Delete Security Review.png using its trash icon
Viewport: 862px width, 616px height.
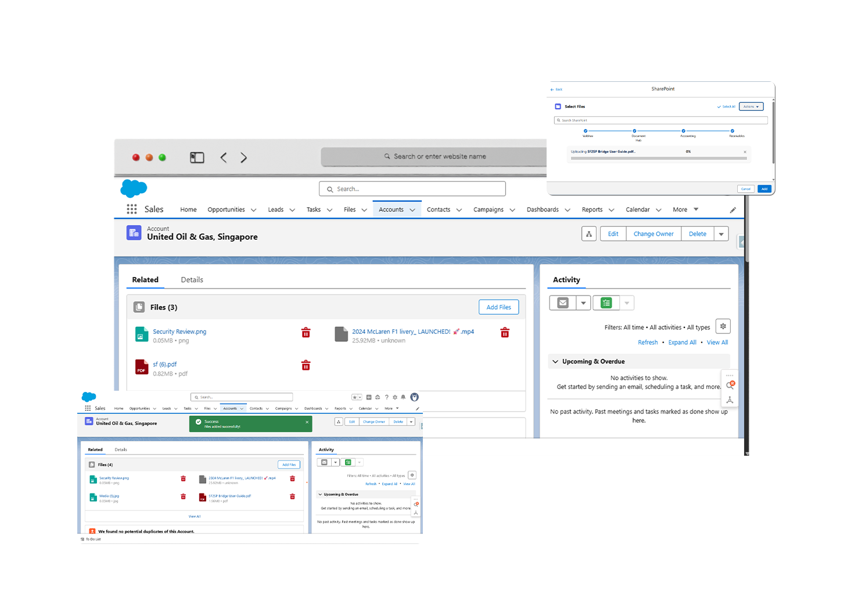pyautogui.click(x=306, y=332)
